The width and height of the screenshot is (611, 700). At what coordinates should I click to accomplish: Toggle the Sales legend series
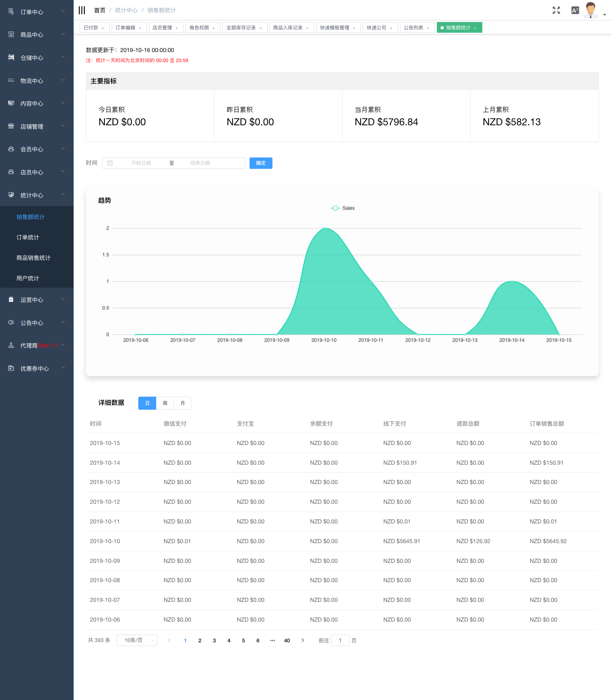tap(343, 208)
